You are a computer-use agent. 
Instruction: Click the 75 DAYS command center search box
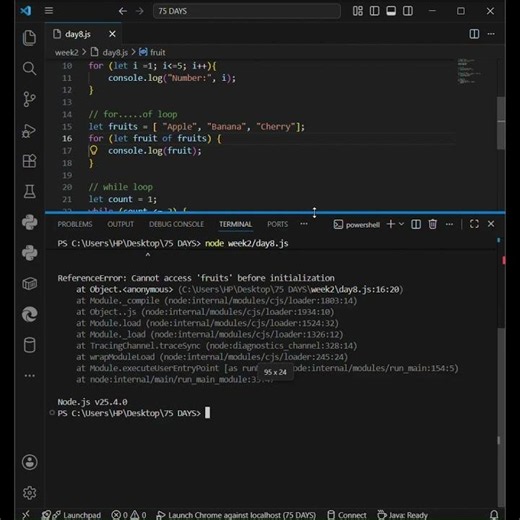(x=247, y=11)
